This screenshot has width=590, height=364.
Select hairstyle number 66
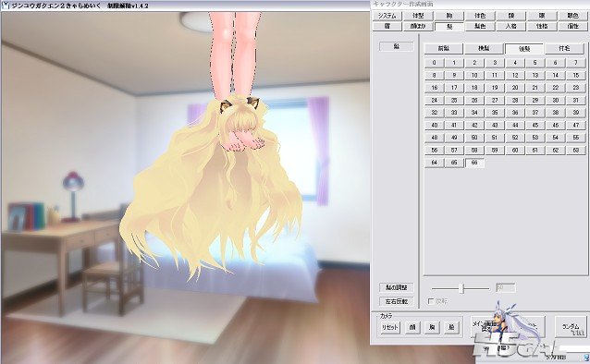click(474, 163)
